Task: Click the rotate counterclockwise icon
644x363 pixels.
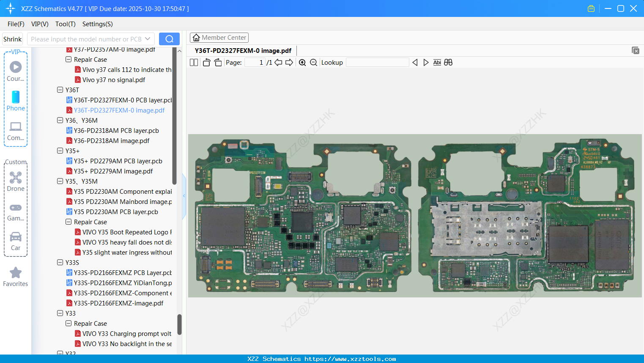Action: (x=206, y=62)
